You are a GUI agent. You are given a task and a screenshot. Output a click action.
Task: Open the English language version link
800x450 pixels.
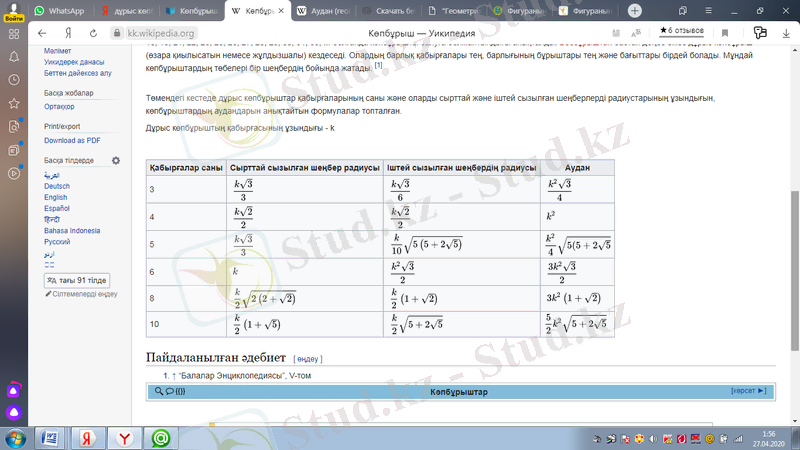pos(55,197)
